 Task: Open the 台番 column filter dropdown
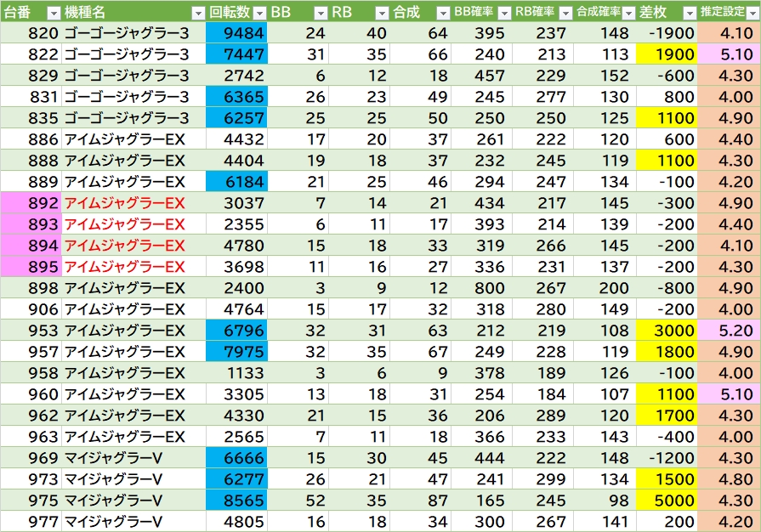coord(54,13)
